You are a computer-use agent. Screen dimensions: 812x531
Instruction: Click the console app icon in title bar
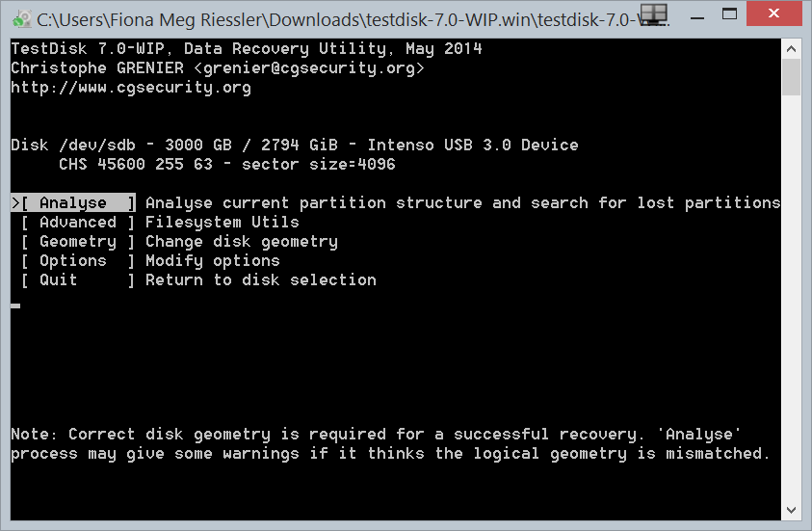click(19, 18)
